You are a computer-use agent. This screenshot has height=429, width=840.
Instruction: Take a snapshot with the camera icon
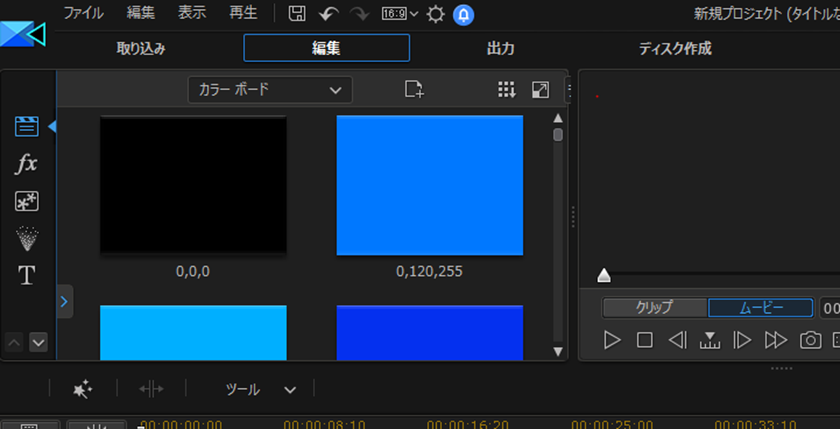click(810, 340)
